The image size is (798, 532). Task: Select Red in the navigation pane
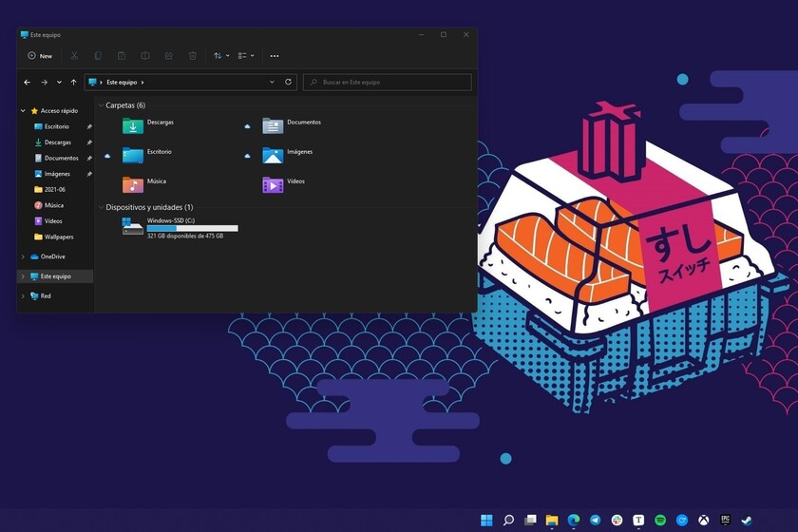tap(45, 296)
